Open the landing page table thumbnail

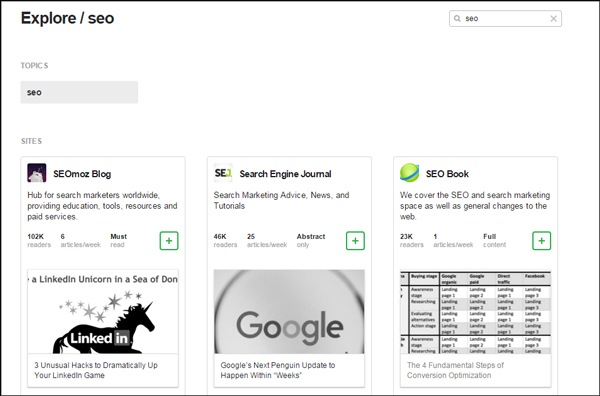tap(475, 311)
